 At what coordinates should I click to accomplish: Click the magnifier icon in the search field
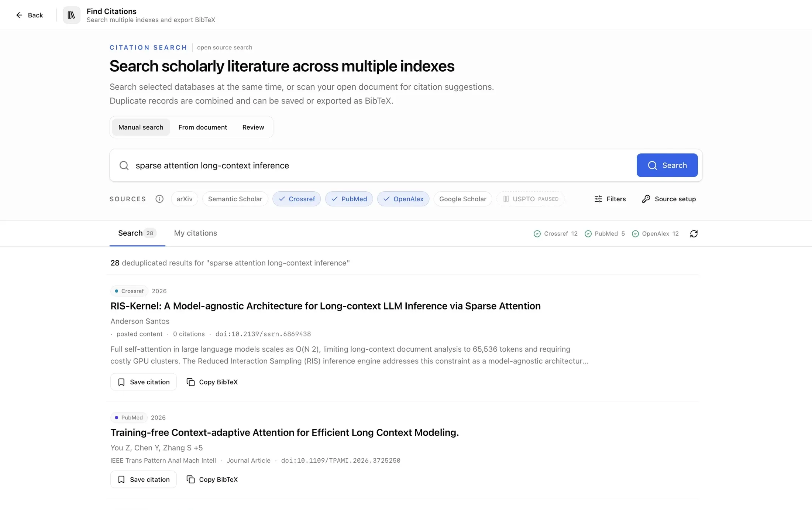point(124,165)
